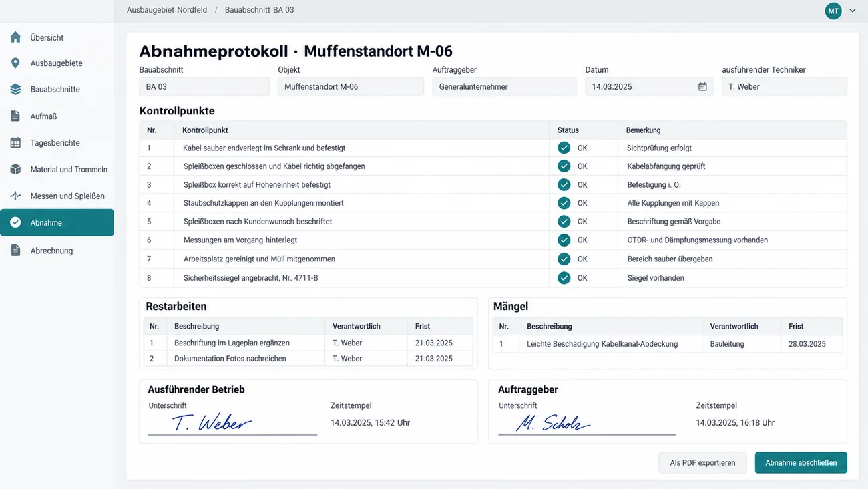Select Restarbeiten row Beschriftung im Lageplan ergänzen

[308, 343]
